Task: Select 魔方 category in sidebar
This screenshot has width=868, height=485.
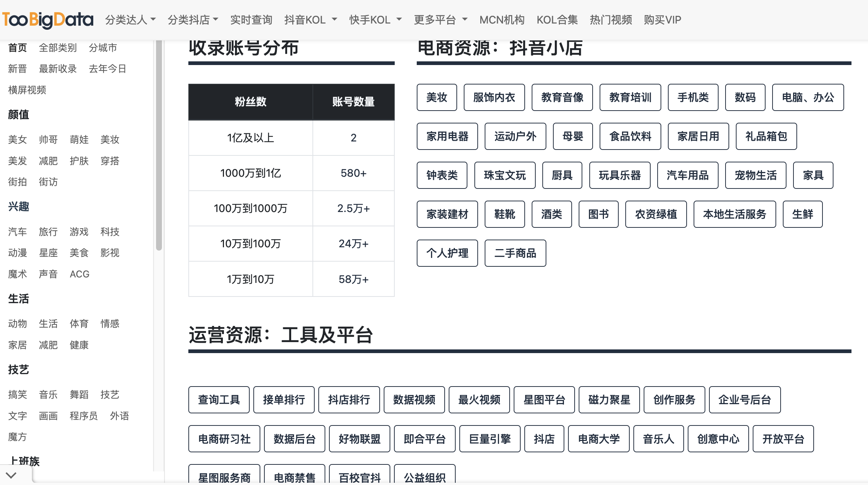Action: pos(18,437)
